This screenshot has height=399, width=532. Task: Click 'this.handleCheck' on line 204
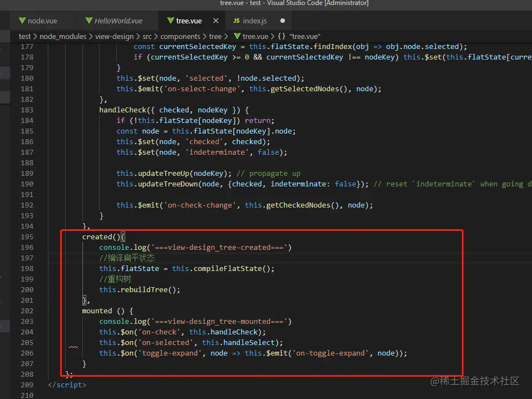223,332
